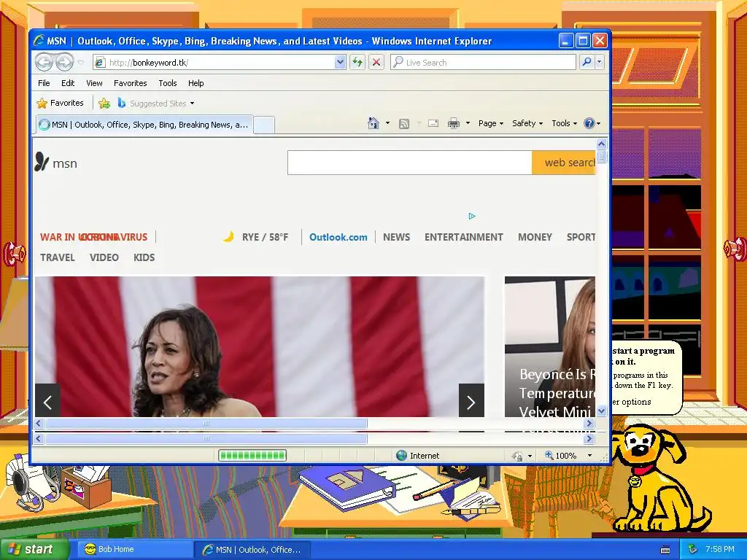Click the 100% zoom level button
Screen dimensions: 747x560
pyautogui.click(x=561, y=456)
